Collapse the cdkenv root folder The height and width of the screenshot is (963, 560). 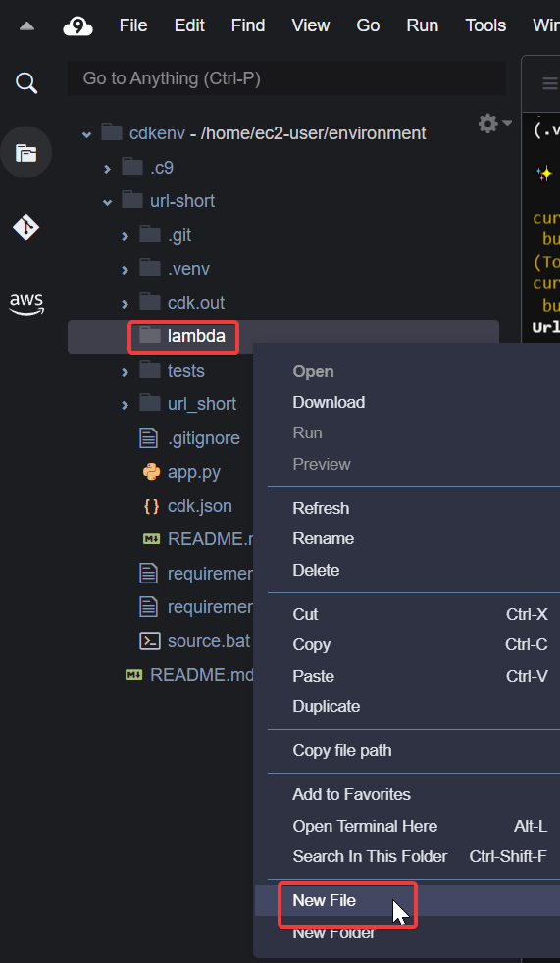pyautogui.click(x=86, y=134)
